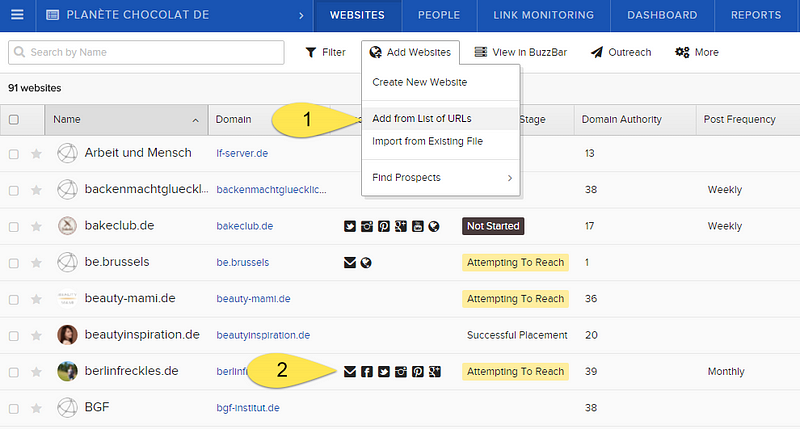
Task: Star the BGF website
Action: 36,408
